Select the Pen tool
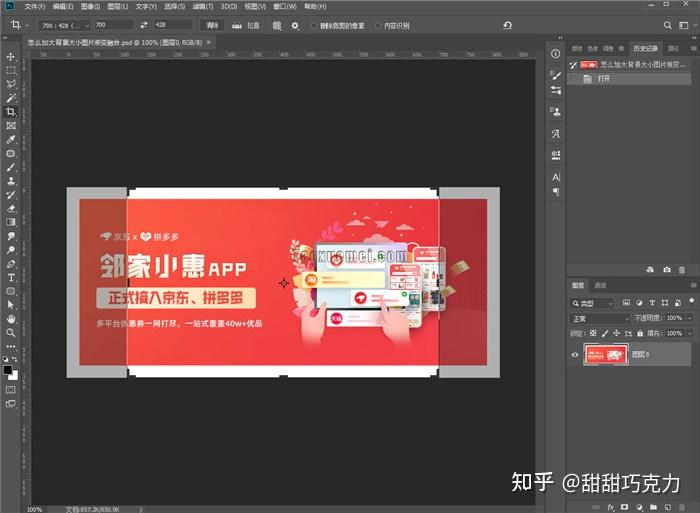The image size is (700, 513). pyautogui.click(x=11, y=264)
